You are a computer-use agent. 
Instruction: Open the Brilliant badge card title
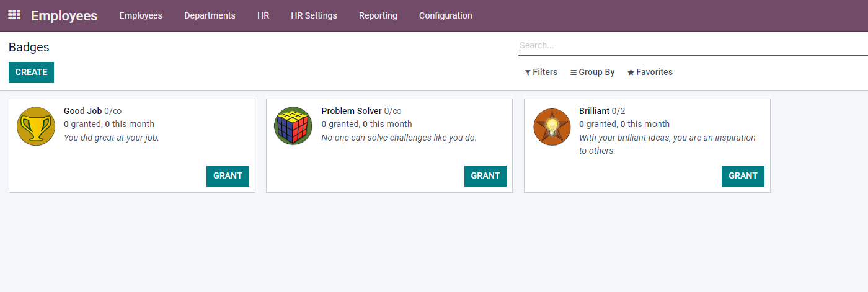point(594,111)
